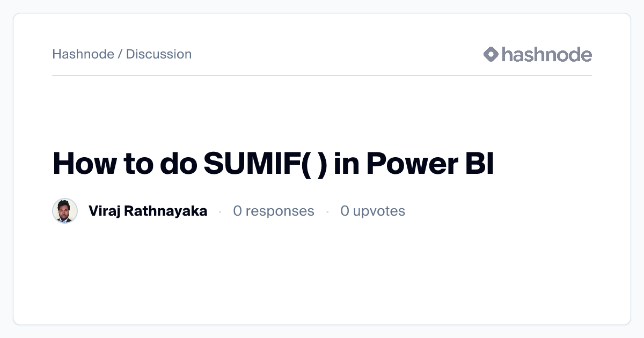Open Viraj Rathnayaka's avatar photo

pos(65,211)
